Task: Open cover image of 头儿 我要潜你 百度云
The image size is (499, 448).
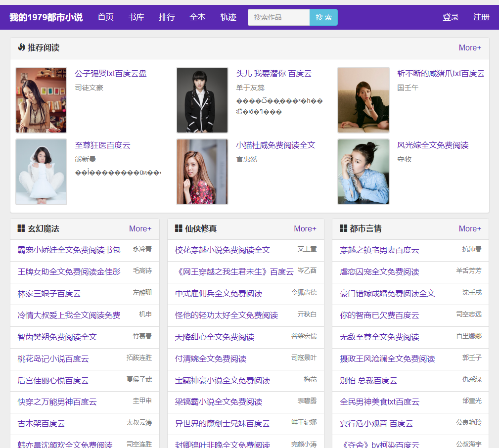Action: [x=202, y=100]
